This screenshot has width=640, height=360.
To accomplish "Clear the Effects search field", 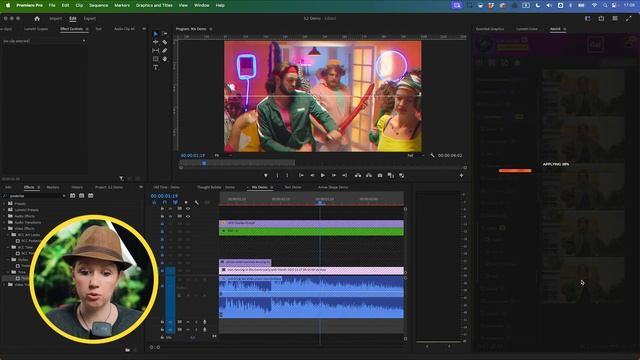I will (64, 196).
